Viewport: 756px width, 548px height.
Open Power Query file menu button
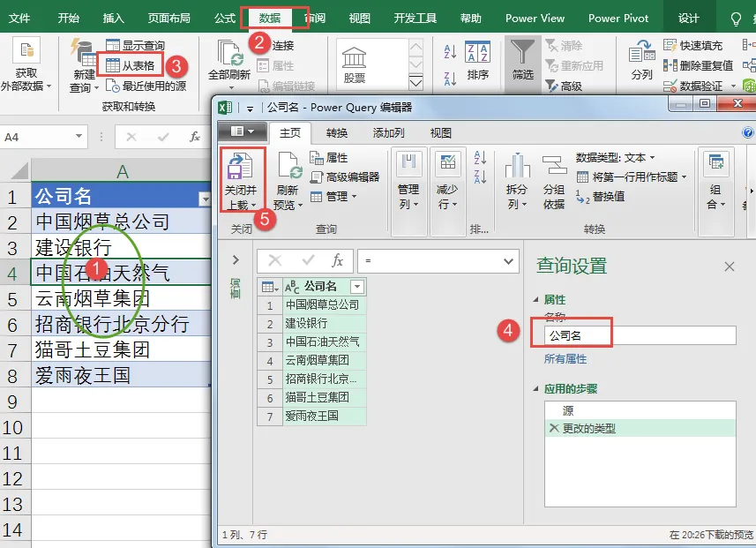pos(242,131)
